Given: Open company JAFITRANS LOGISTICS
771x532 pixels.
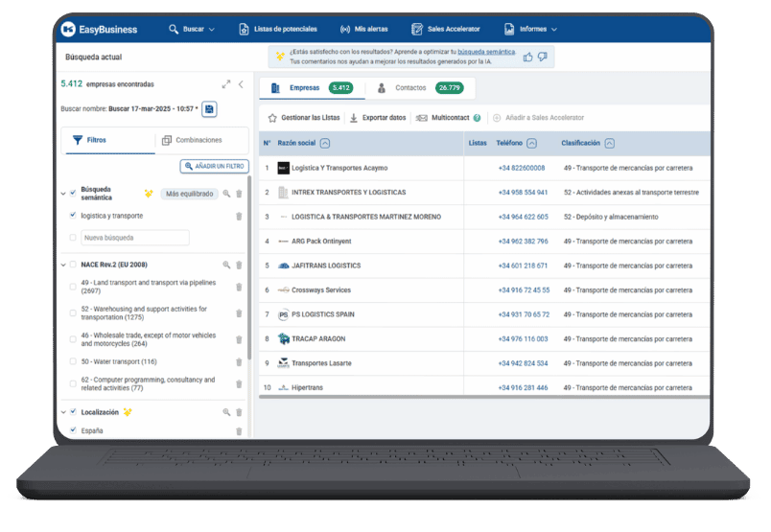Looking at the screenshot, I should click(326, 266).
